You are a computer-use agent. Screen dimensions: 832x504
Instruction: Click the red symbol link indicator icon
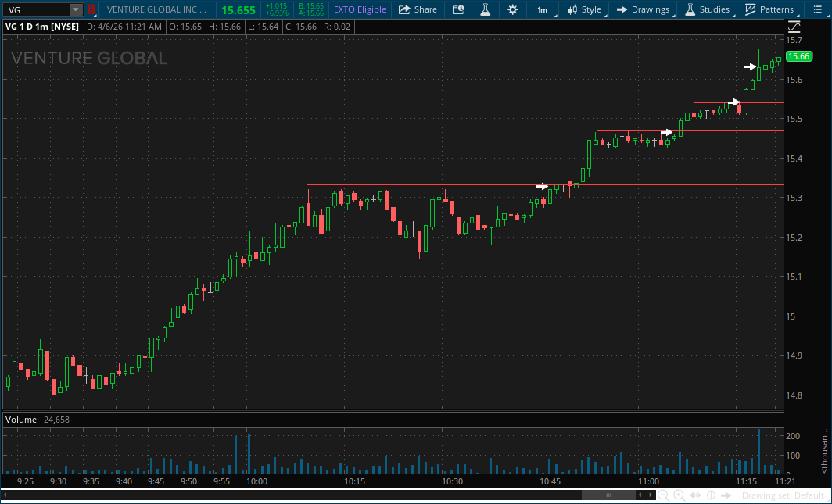91,9
